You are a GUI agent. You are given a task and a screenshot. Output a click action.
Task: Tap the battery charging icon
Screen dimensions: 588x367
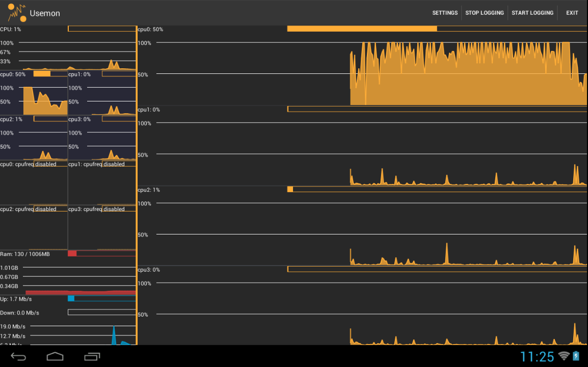point(576,356)
